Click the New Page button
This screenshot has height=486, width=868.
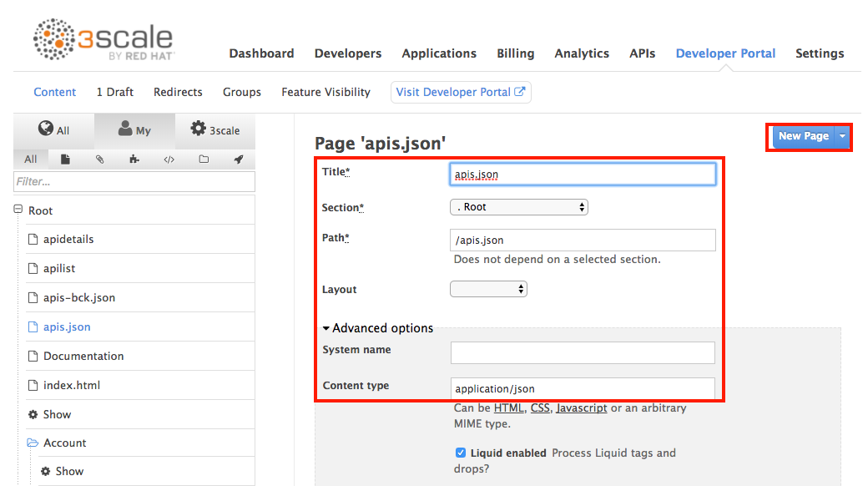point(803,136)
